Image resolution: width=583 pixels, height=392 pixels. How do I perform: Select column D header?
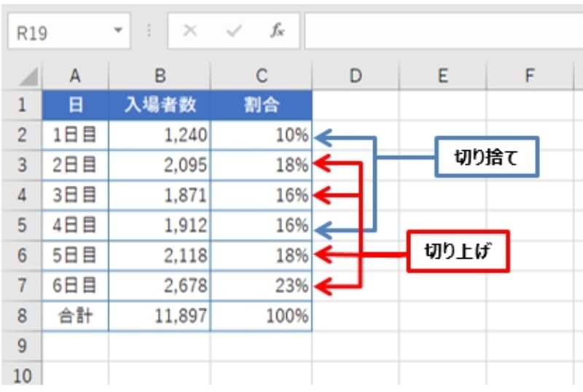355,75
